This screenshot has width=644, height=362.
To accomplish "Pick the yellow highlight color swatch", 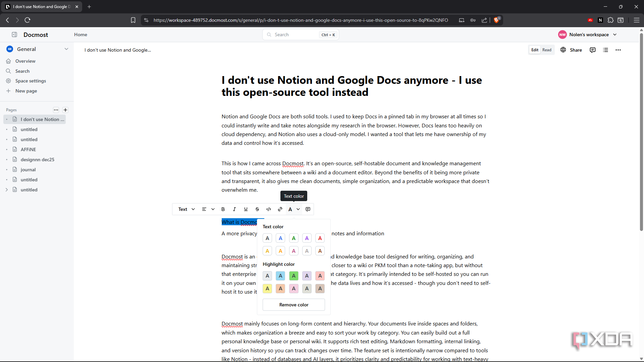I will [x=267, y=289].
